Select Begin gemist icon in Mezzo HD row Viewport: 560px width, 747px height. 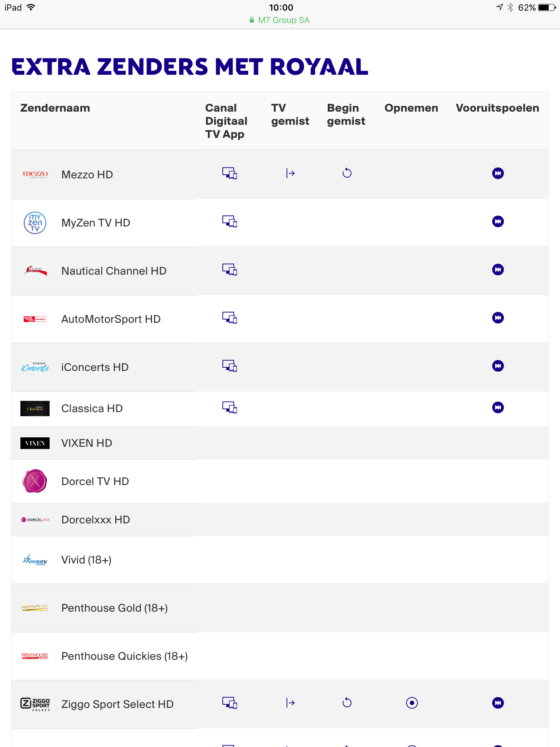pos(347,173)
